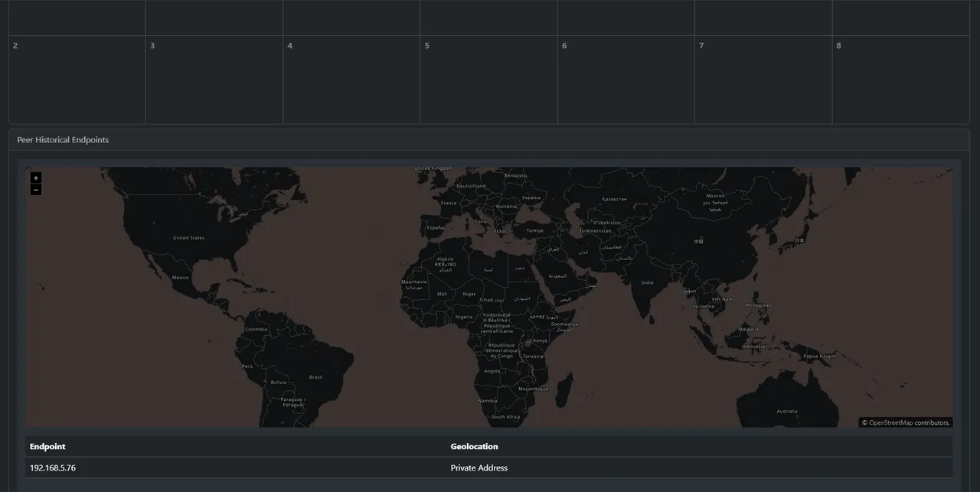Screen dimensions: 980x492
Task: Click the España label on map
Action: coord(435,227)
